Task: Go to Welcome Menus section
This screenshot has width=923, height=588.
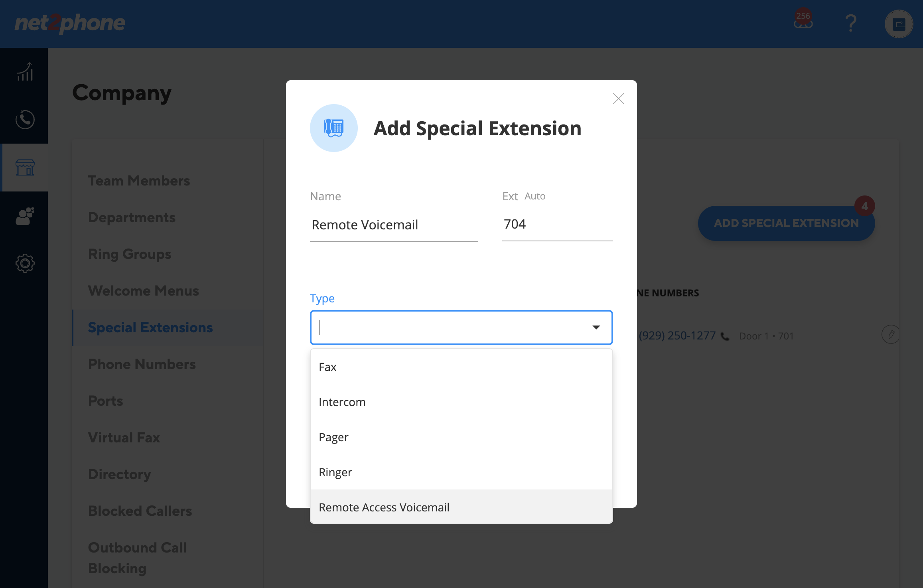Action: 143,291
